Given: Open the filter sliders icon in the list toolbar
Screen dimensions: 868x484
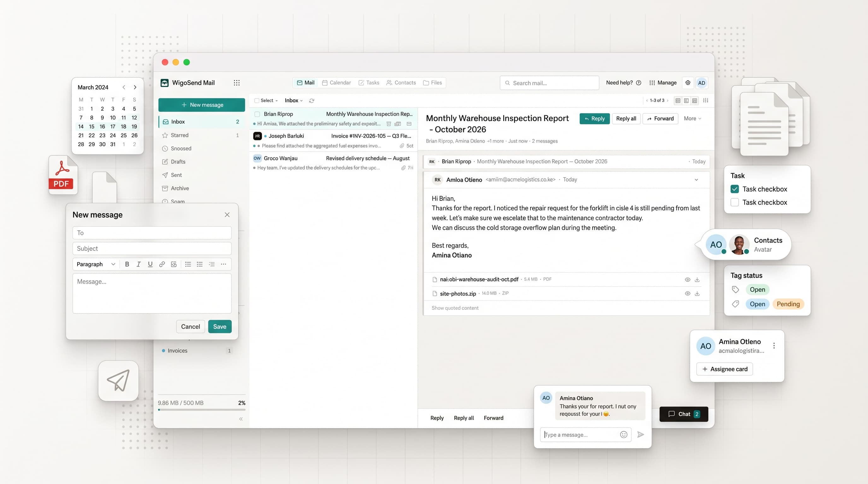Looking at the screenshot, I should pos(706,100).
